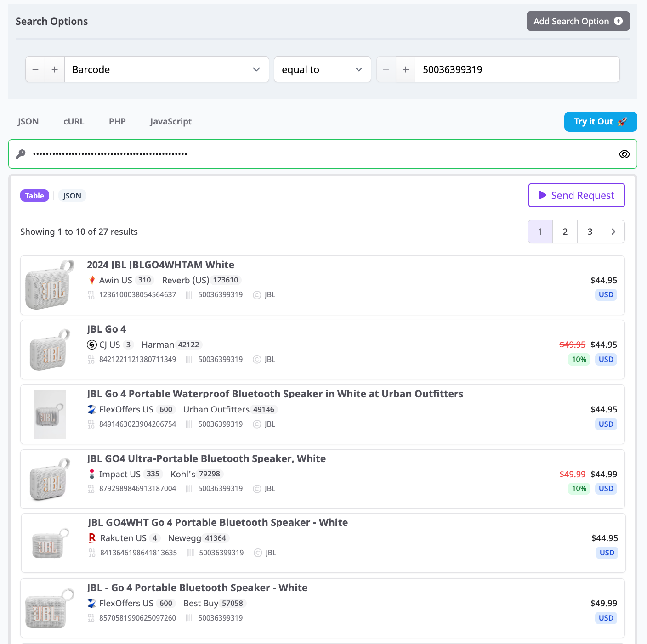Toggle API key visibility eye icon

point(624,154)
